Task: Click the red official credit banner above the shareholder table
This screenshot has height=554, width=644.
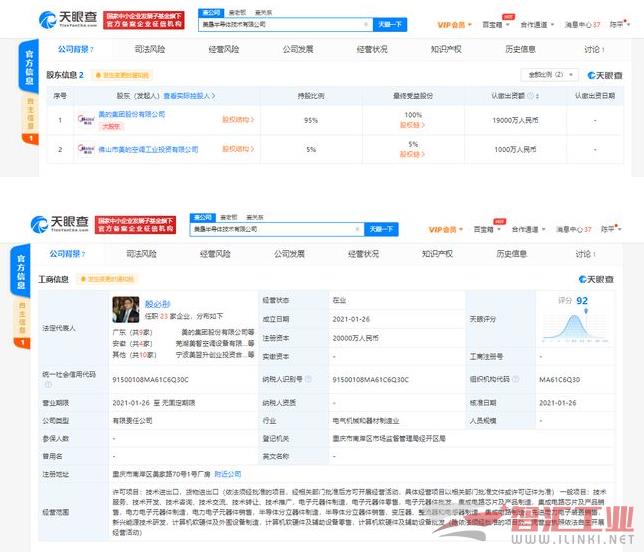Action: click(x=143, y=20)
